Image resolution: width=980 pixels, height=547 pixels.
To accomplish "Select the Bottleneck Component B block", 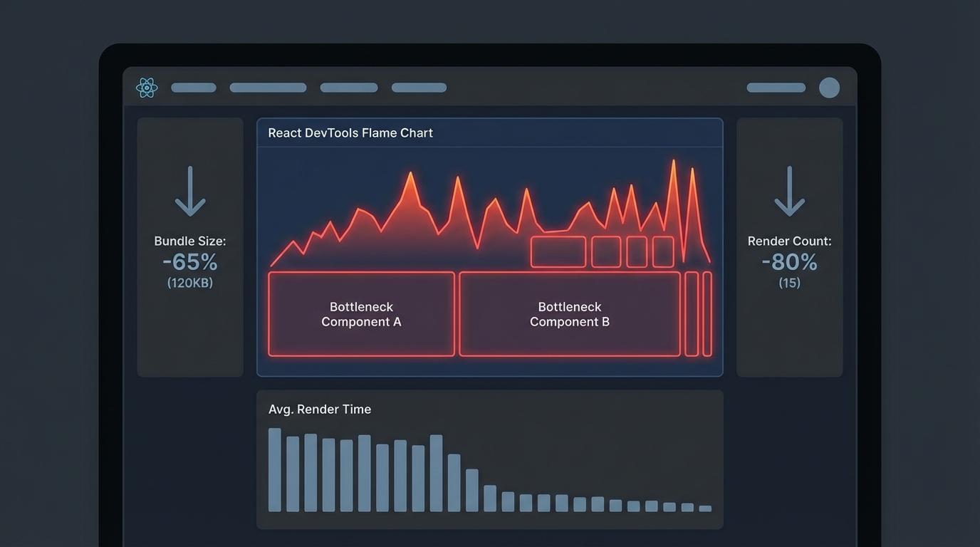I will 570,314.
